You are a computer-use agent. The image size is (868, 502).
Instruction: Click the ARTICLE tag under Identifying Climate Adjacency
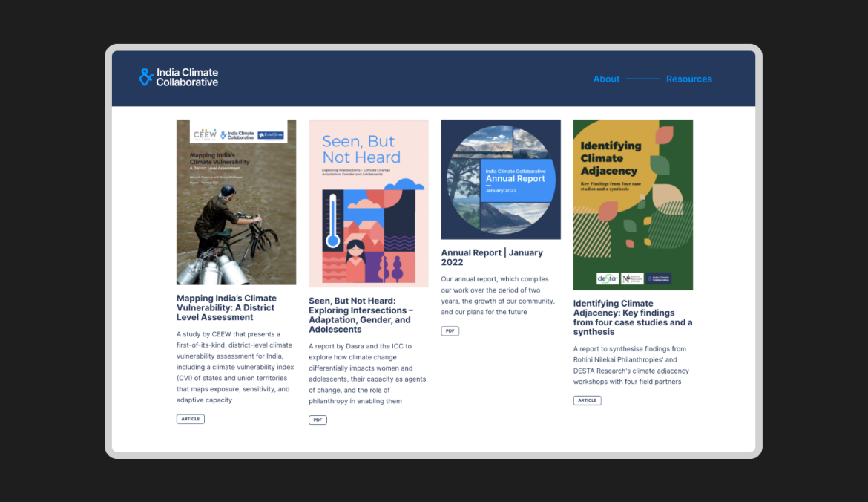[588, 400]
